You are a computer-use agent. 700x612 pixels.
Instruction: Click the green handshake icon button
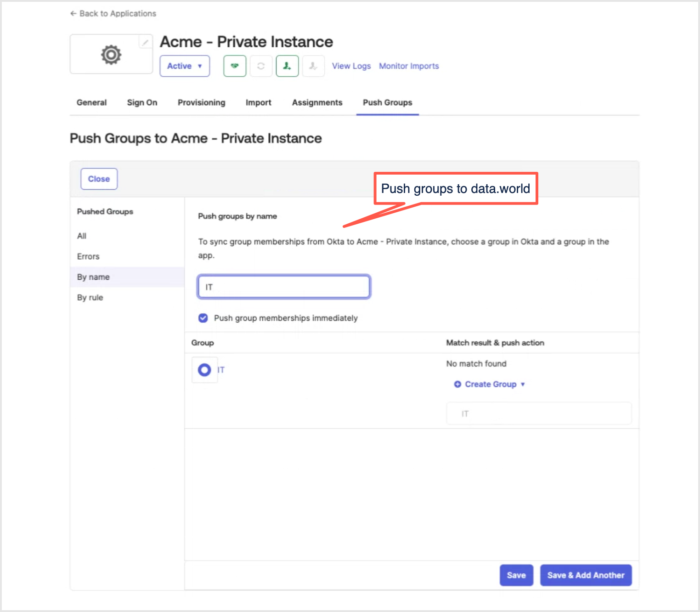235,66
